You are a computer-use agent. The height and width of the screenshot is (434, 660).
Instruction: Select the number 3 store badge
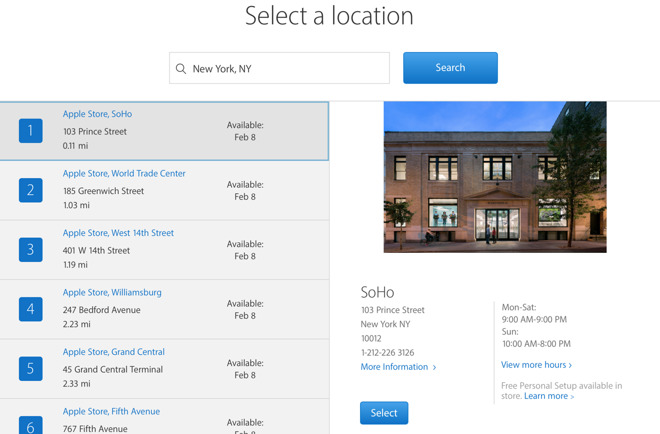31,250
